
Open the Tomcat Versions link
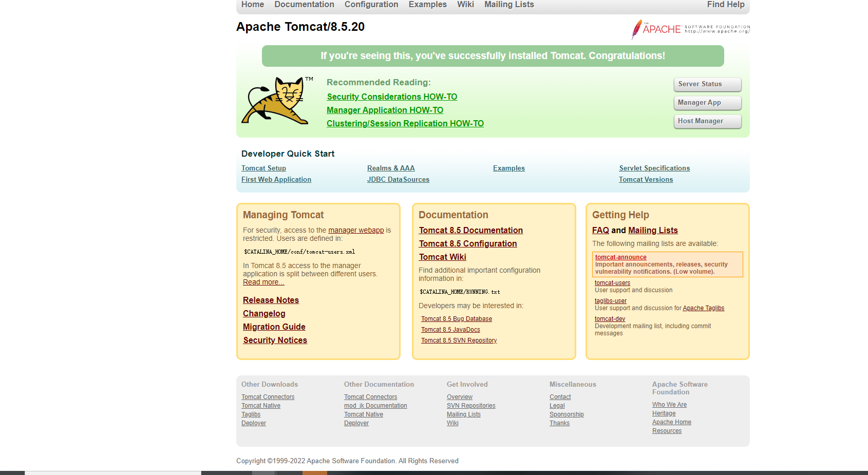646,180
